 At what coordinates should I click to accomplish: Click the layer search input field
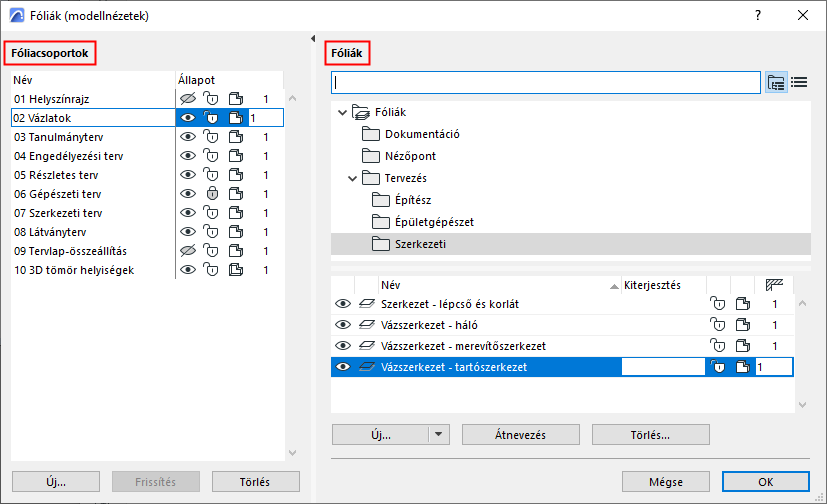545,82
